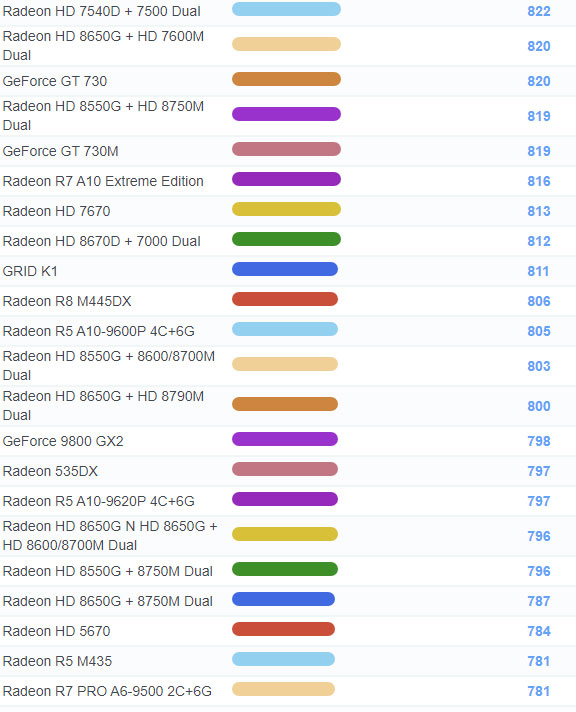The height and width of the screenshot is (712, 576).
Task: Click score 800 for Radeon HD 8650G + HD 8790M Dual
Action: [539, 406]
